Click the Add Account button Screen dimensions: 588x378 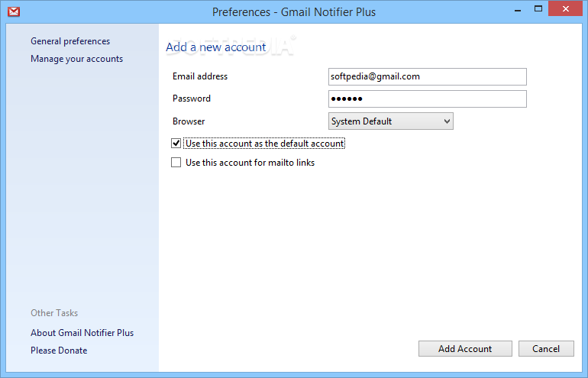465,349
